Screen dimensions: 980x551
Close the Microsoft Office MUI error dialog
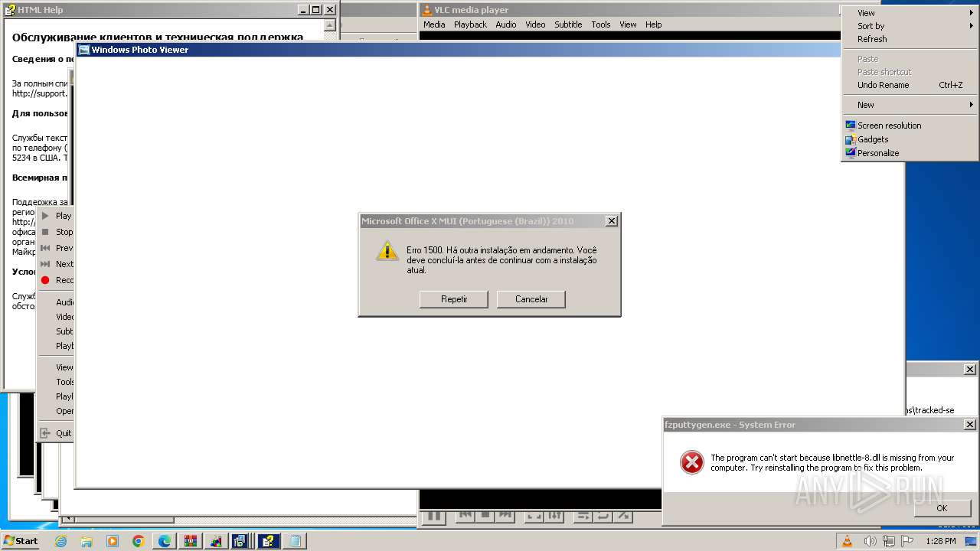611,221
